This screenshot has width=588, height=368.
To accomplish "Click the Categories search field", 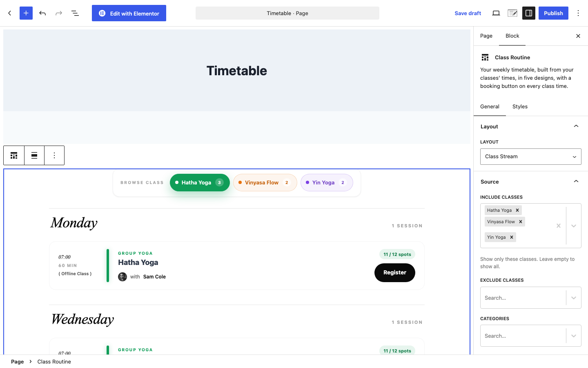I will [523, 336].
